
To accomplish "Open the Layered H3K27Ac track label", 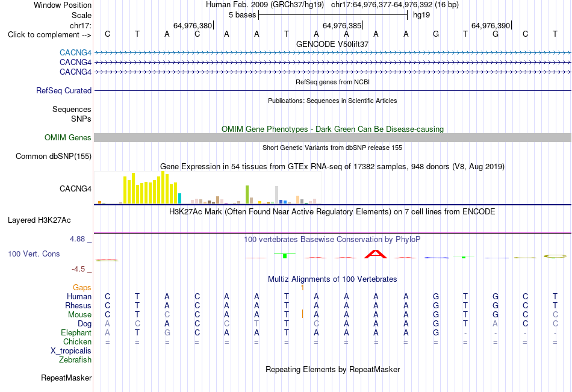I will pos(39,220).
